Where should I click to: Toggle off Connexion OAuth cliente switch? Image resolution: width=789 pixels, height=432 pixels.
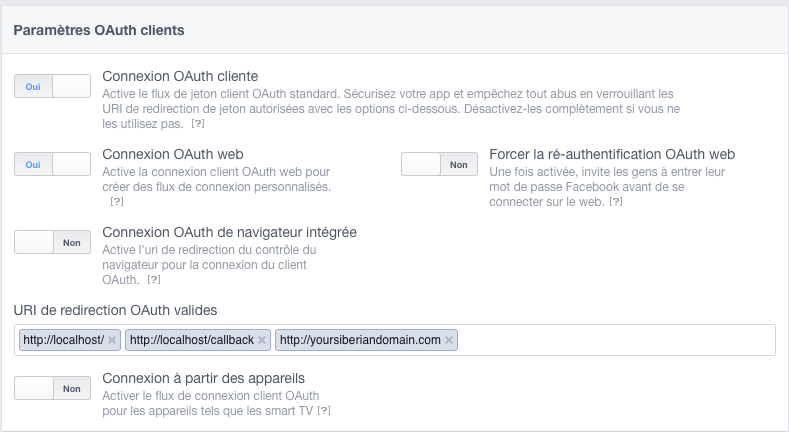coord(52,87)
